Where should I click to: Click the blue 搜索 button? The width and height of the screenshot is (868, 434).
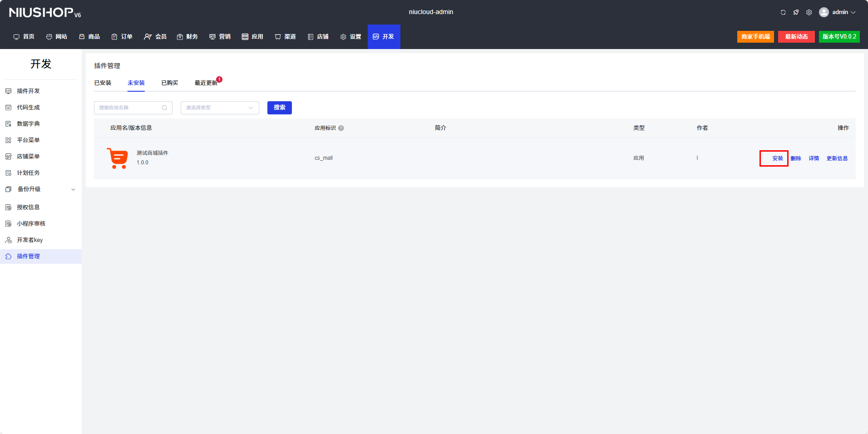point(279,108)
